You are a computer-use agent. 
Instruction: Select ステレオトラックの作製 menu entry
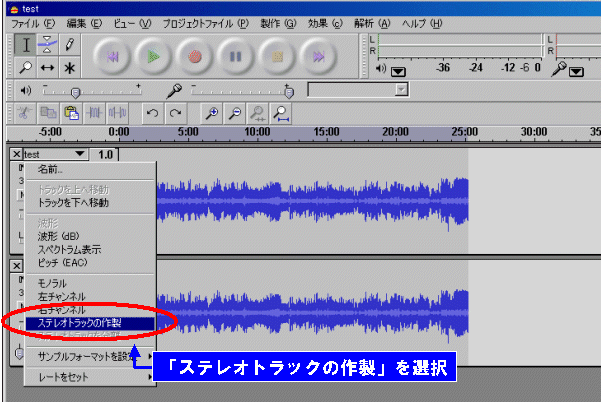90,323
